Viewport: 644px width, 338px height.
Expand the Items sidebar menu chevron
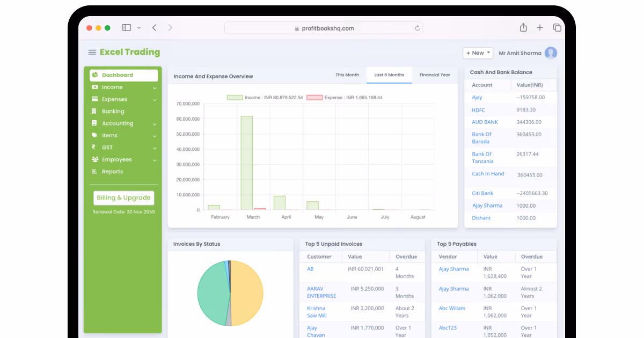coord(155,136)
